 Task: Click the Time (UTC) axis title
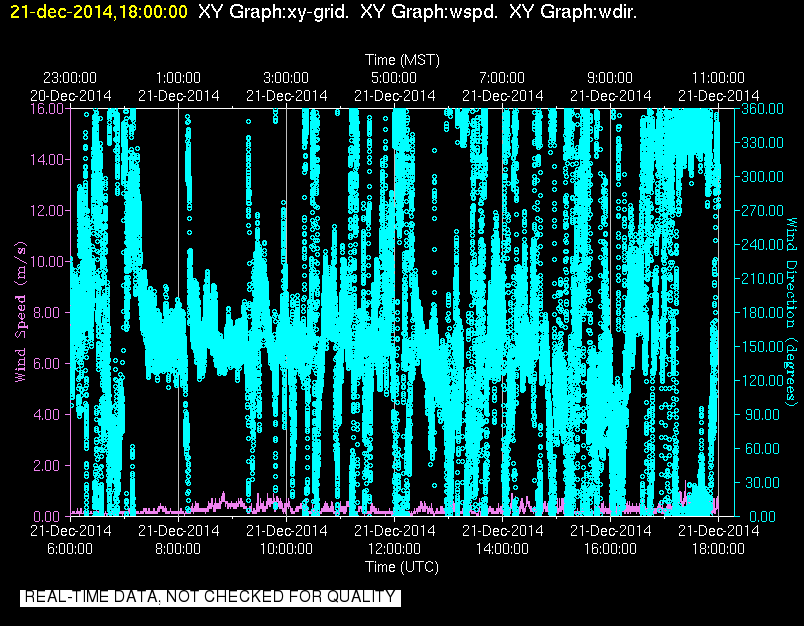(x=402, y=567)
